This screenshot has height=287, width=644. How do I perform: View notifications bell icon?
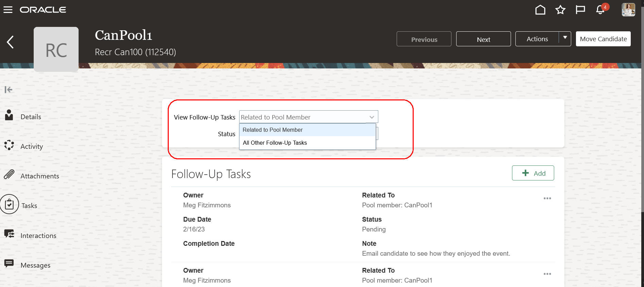point(600,10)
